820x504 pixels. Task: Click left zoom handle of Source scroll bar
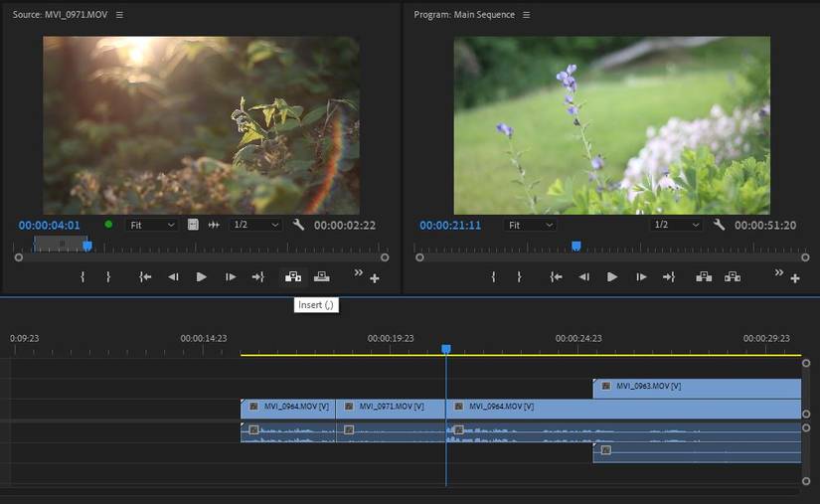click(19, 257)
